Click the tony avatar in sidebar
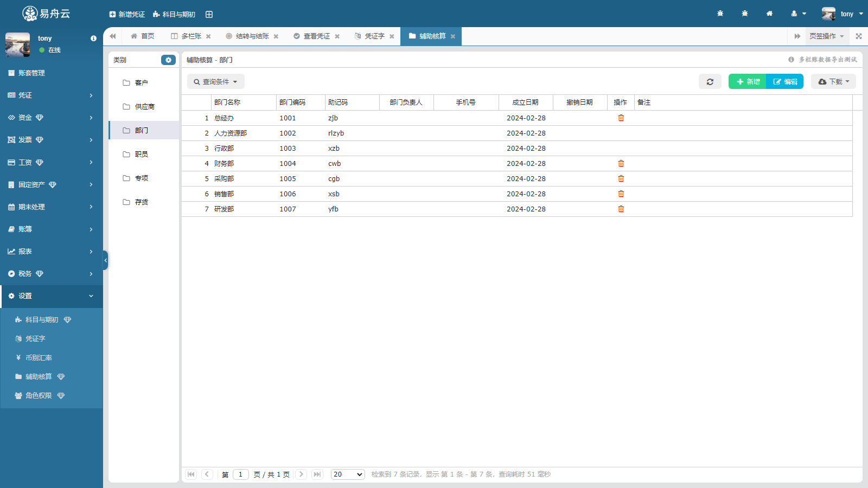Viewport: 868px width, 488px height. (x=17, y=44)
